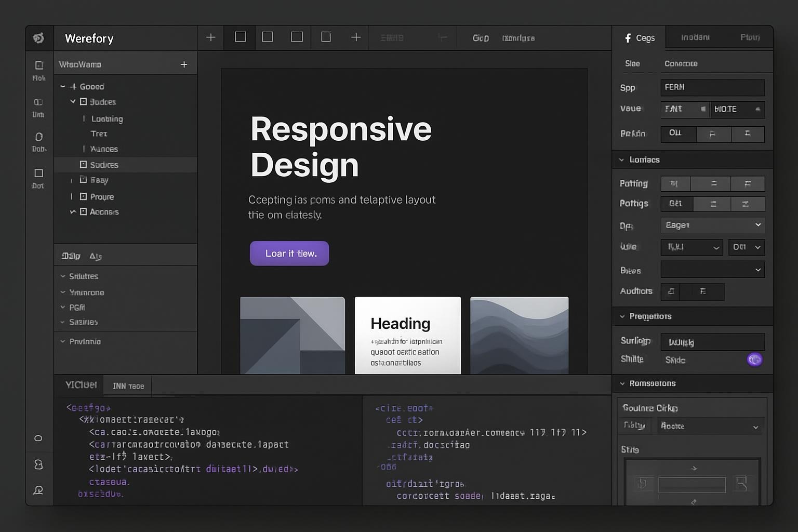
Task: Select the Hok sidebar icon
Action: [x=39, y=66]
